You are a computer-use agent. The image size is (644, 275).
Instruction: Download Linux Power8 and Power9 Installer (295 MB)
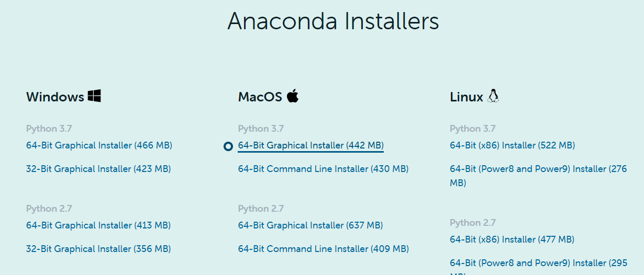click(538, 266)
